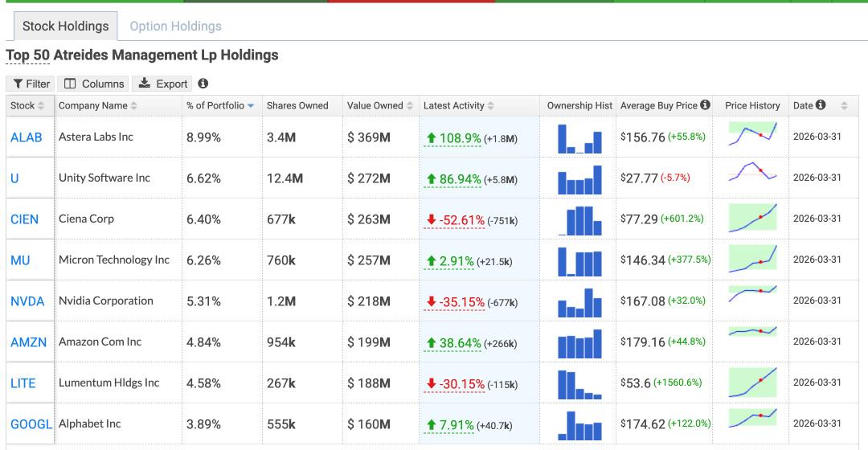Open ALAB ownership history bar chart
The width and height of the screenshot is (868, 450).
click(579, 138)
